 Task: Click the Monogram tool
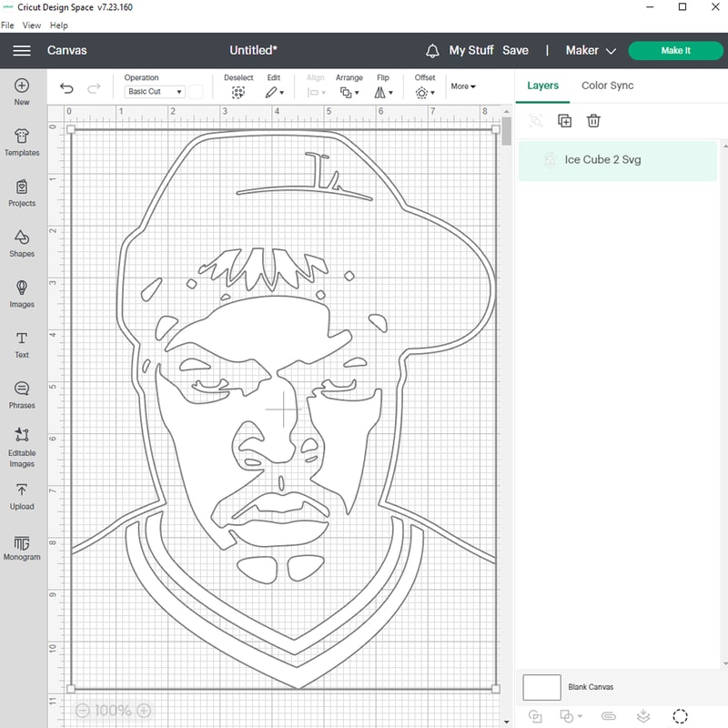pyautogui.click(x=22, y=548)
